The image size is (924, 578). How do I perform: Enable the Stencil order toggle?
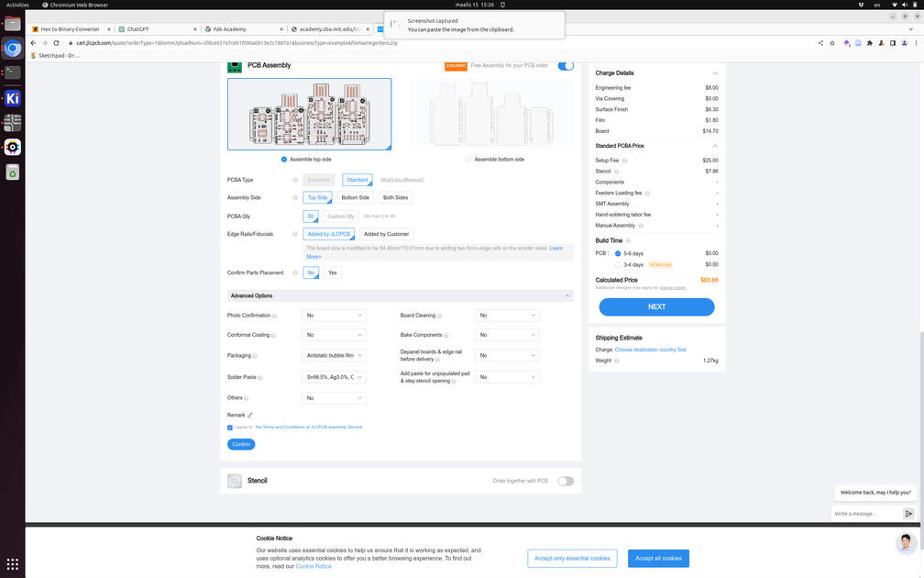pos(566,481)
